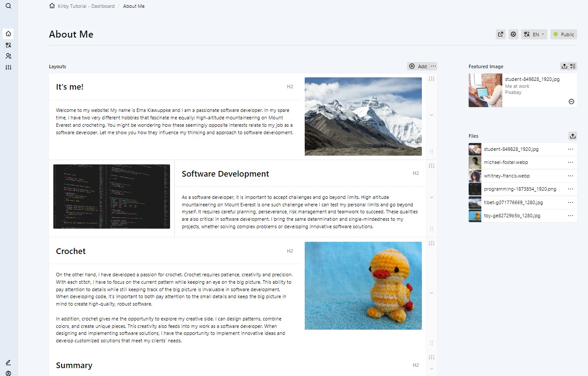This screenshot has height=376, width=588.
Task: Open the page in a new window
Action: tap(501, 35)
